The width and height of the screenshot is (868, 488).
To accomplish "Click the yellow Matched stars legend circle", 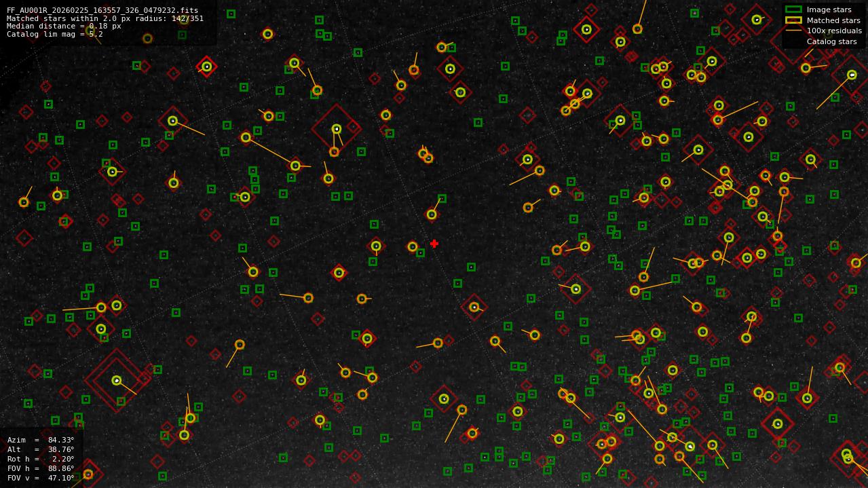I will (793, 20).
